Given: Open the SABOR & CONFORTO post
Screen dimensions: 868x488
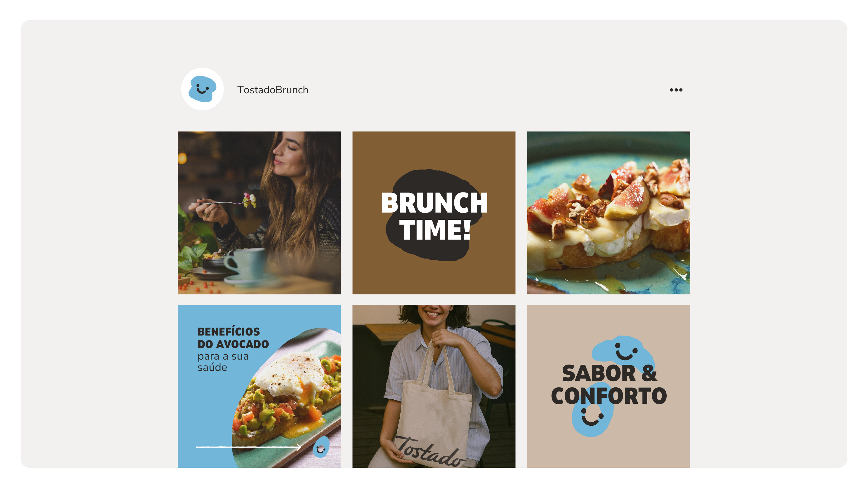Looking at the screenshot, I should click(608, 386).
